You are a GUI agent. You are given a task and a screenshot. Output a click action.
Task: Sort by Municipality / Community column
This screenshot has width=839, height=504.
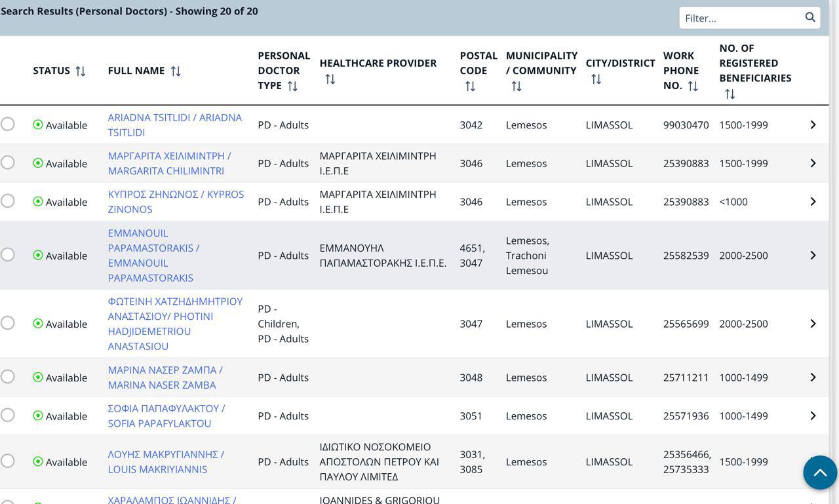517,87
